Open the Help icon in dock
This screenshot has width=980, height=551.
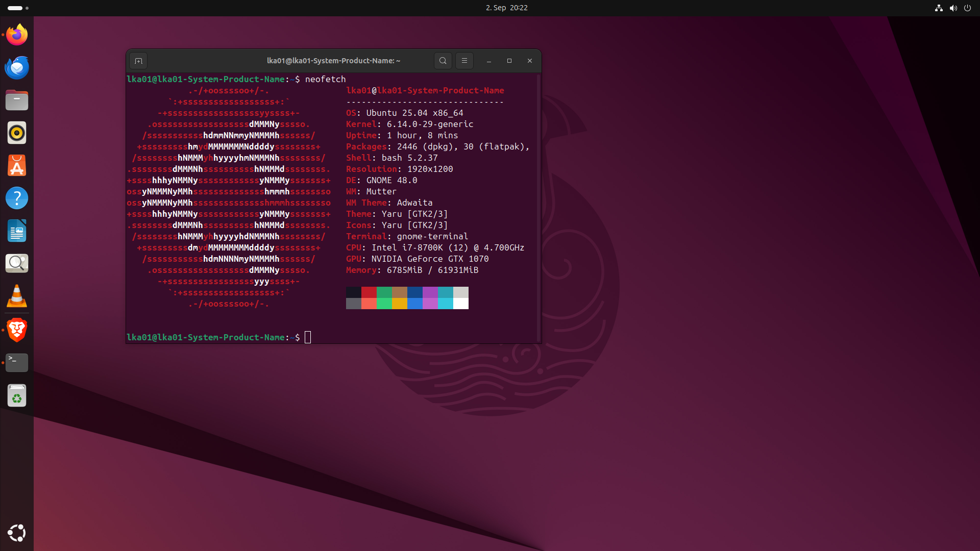pos(17,198)
